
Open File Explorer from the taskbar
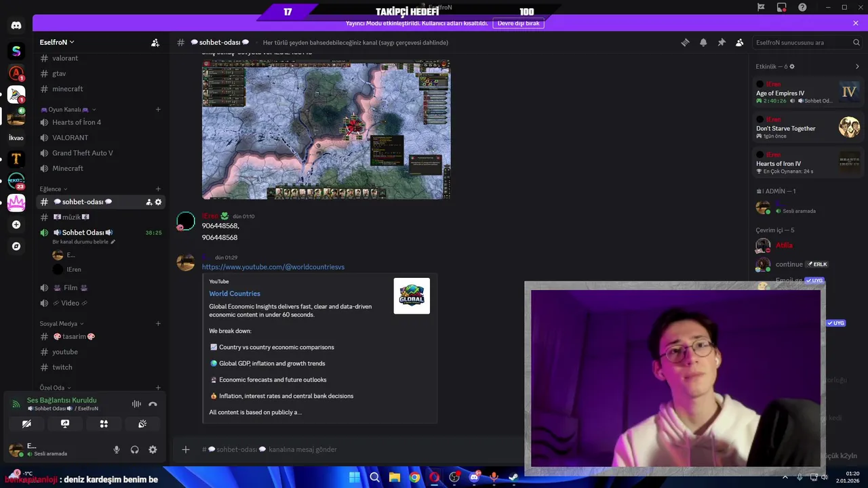[x=395, y=477]
